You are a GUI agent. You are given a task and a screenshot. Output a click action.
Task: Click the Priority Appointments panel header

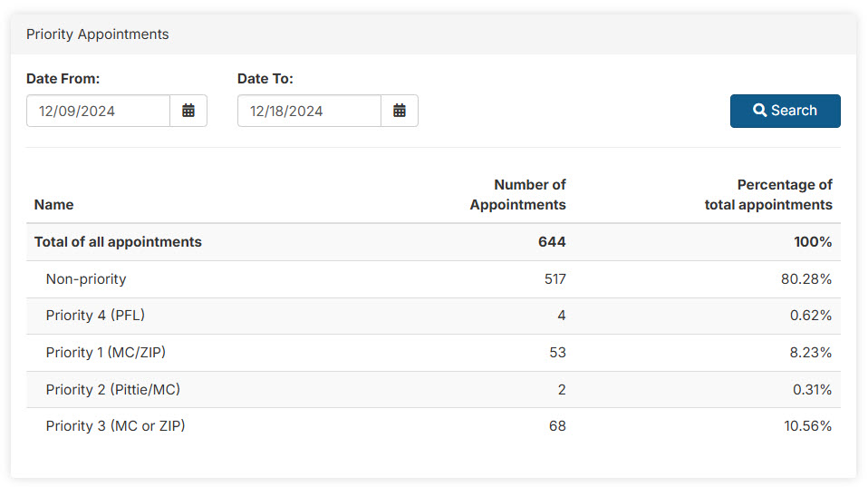click(98, 34)
